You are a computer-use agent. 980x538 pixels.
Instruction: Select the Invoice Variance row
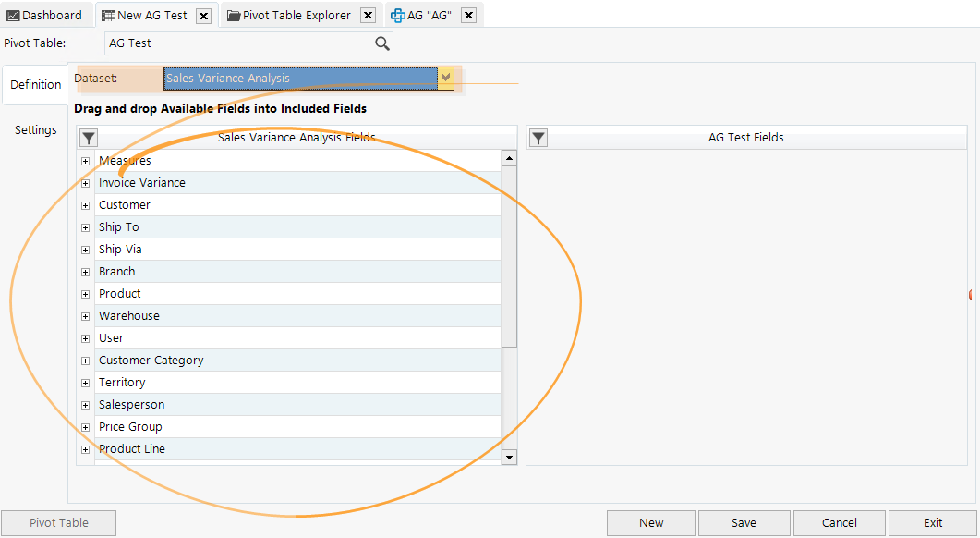pyautogui.click(x=297, y=183)
